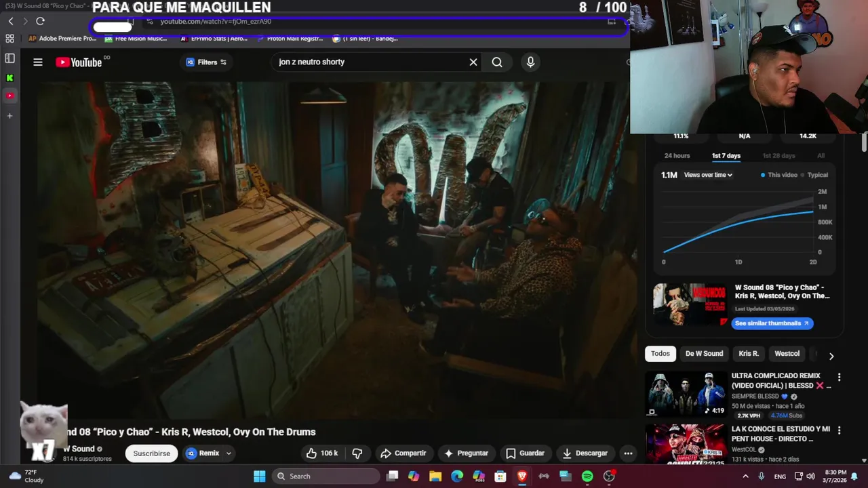Open the YouTube hamburger guide menu
The height and width of the screenshot is (488, 868).
tap(38, 62)
